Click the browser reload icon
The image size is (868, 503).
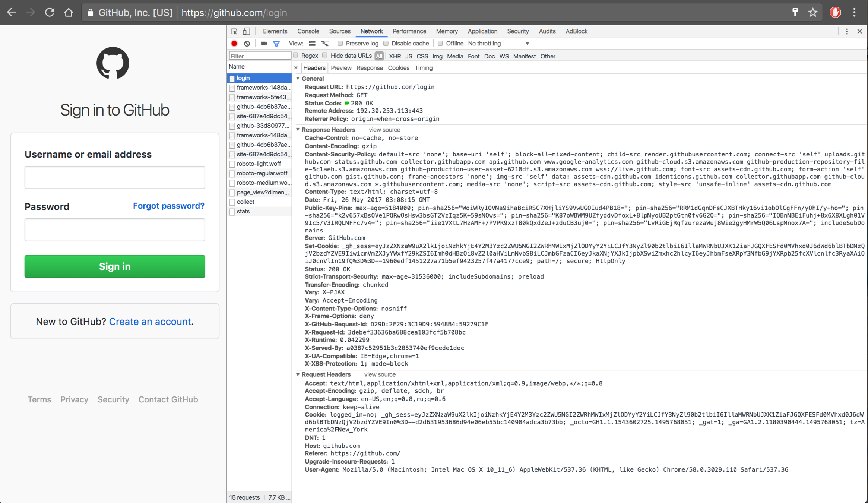click(50, 13)
